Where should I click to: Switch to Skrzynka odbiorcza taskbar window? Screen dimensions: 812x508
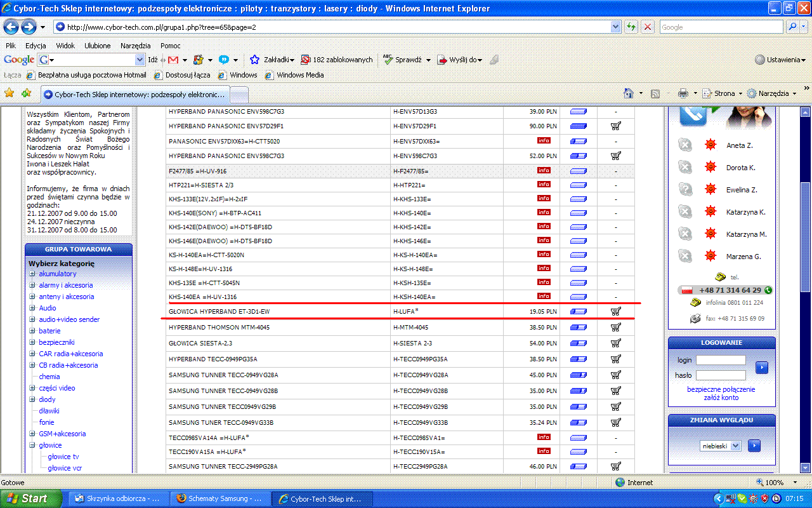click(118, 499)
